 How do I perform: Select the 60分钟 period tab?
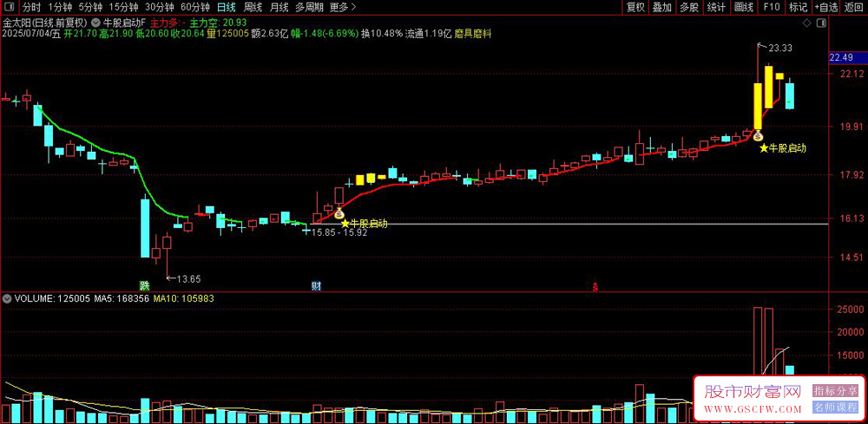194,7
